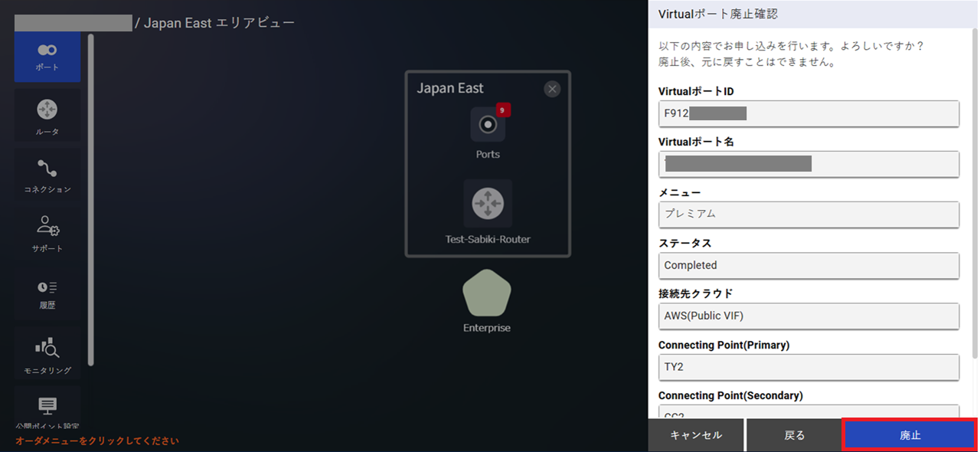Open the モニタリング section

pos(47,352)
